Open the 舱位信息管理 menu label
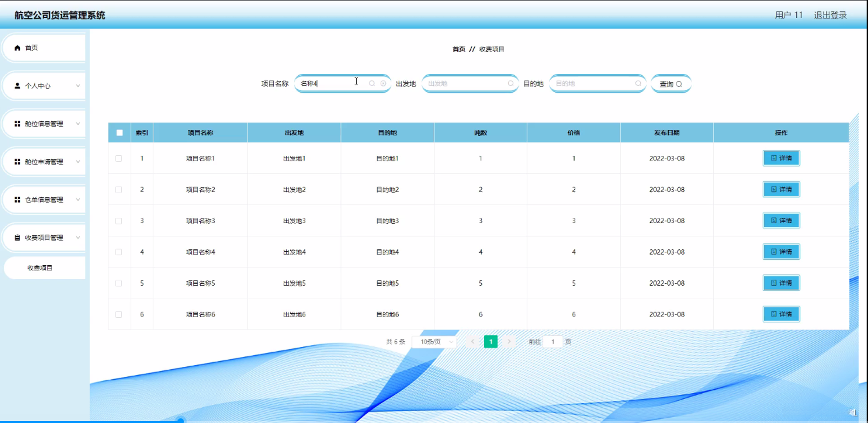The image size is (868, 423). coord(44,124)
